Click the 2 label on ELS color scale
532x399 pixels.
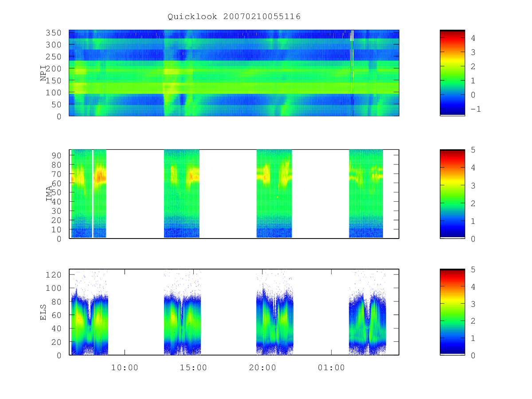[473, 321]
